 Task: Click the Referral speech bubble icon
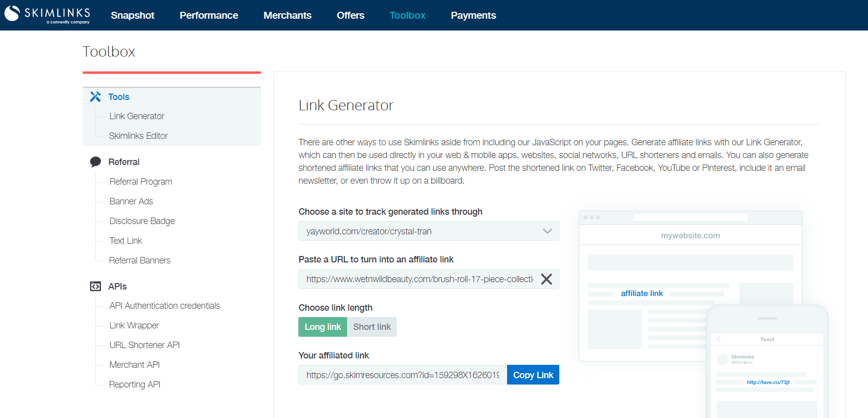pos(96,162)
